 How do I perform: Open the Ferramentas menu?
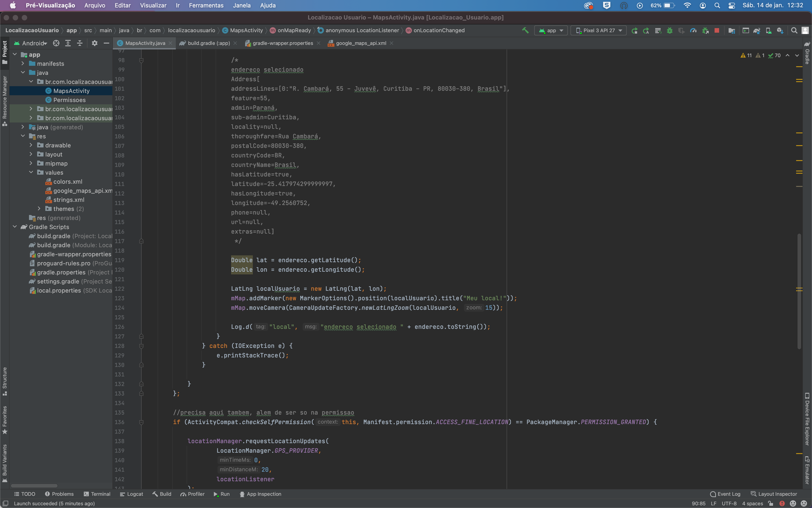206,5
